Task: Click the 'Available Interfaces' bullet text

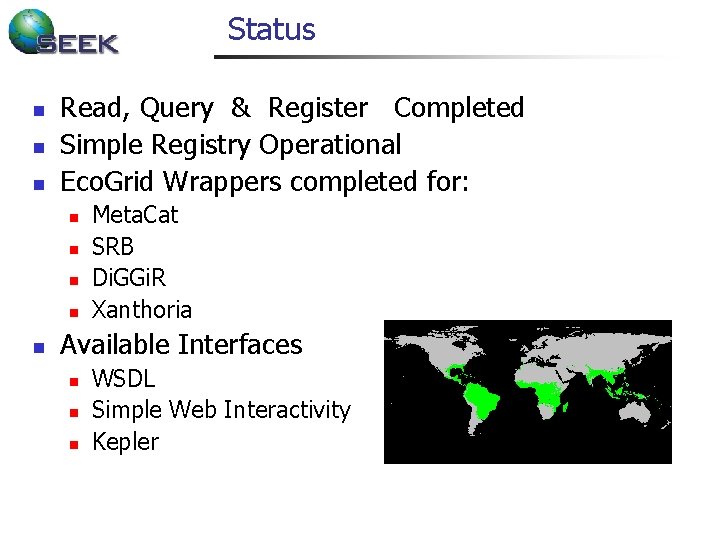Action: click(181, 344)
